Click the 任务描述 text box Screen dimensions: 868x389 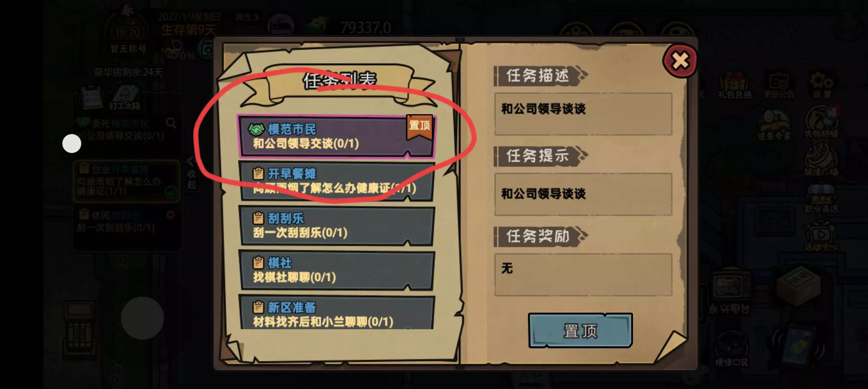pyautogui.click(x=583, y=114)
